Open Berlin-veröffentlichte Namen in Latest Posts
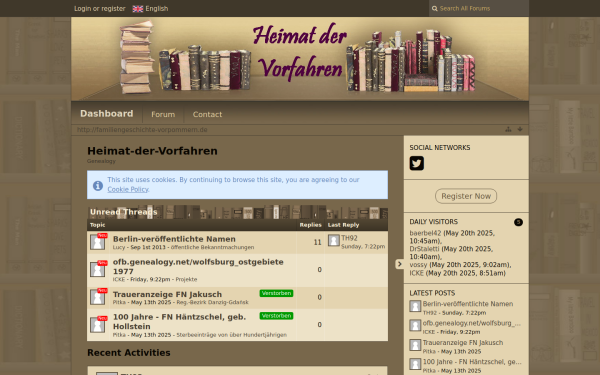This screenshot has height=375, width=600. coord(468,304)
